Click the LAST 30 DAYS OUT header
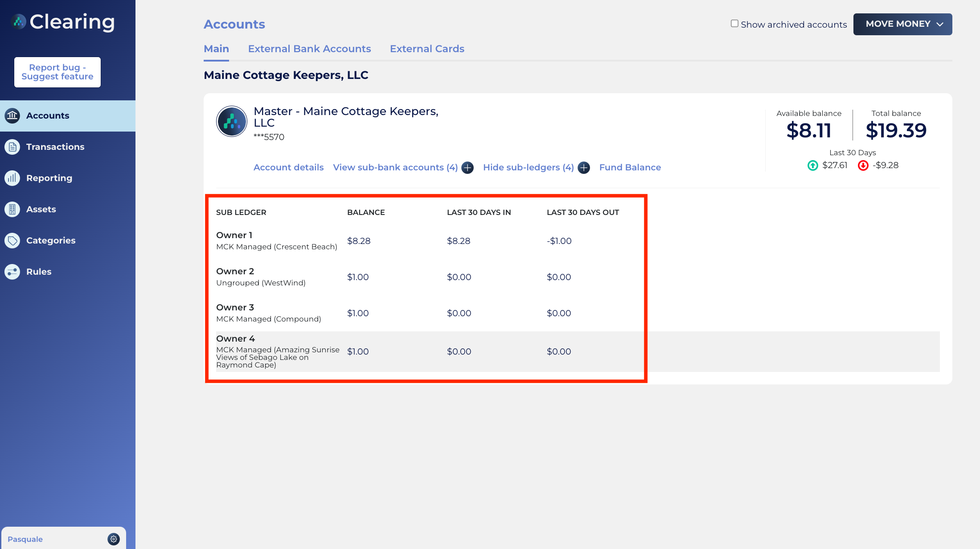This screenshot has width=980, height=549. coord(583,213)
